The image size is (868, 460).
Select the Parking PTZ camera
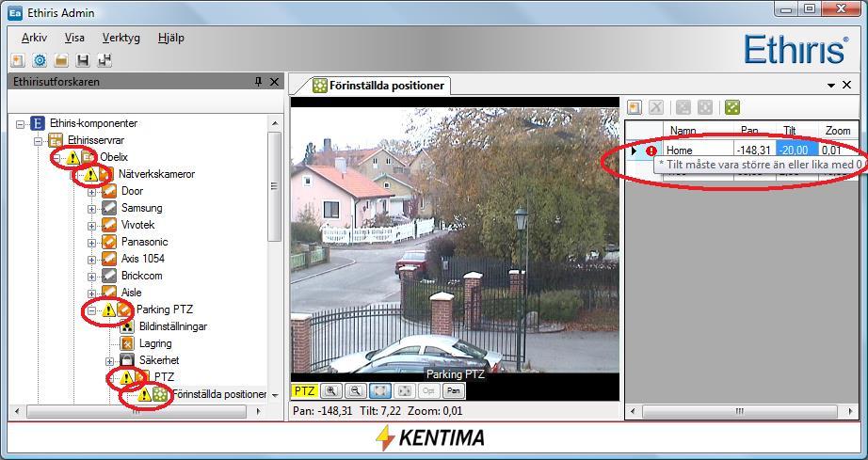(165, 309)
